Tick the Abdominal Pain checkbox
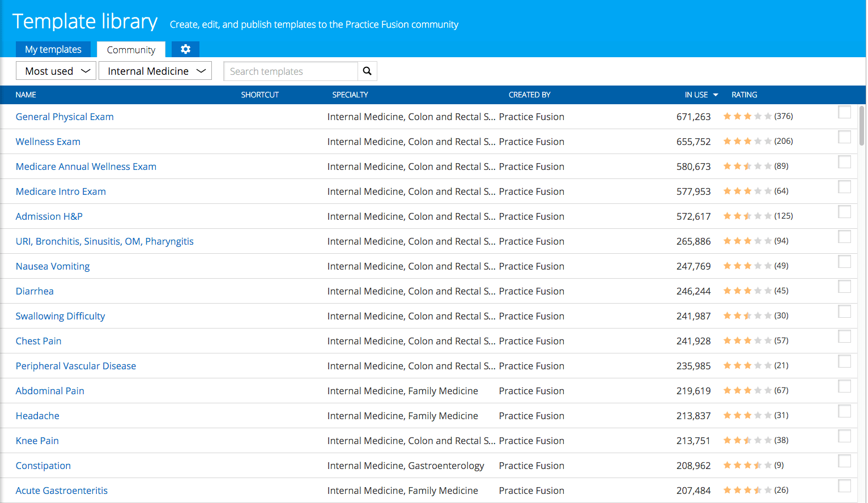 click(x=844, y=386)
